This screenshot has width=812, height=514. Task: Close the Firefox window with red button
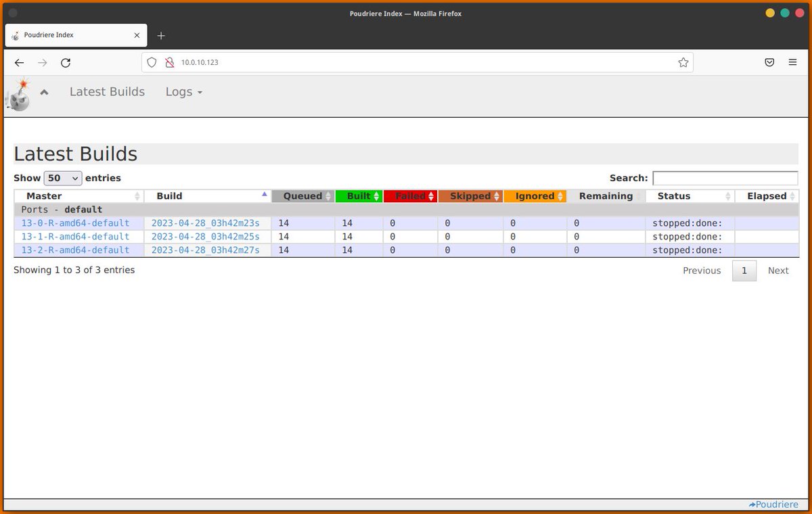pyautogui.click(x=799, y=13)
